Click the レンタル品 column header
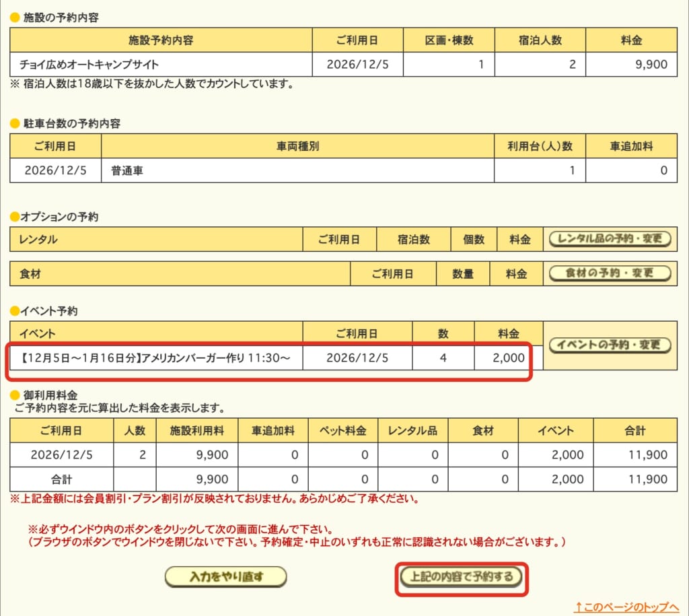Image resolution: width=689 pixels, height=616 pixels. 412,430
